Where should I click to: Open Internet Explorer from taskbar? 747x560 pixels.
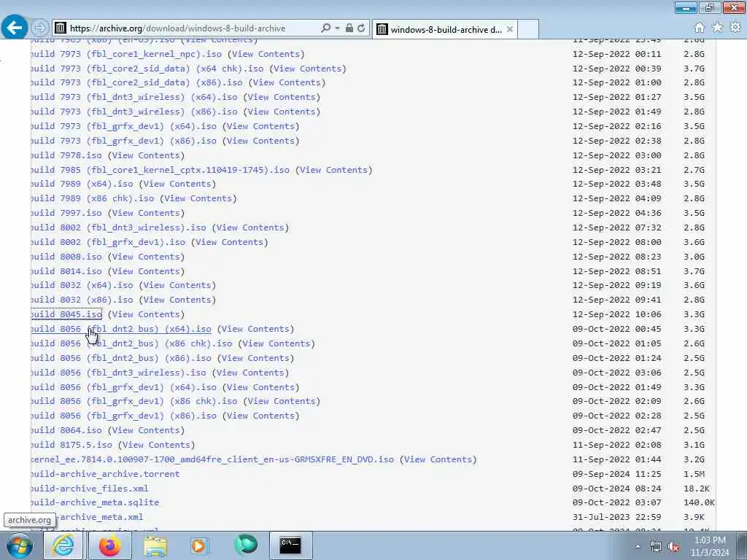[x=64, y=545]
